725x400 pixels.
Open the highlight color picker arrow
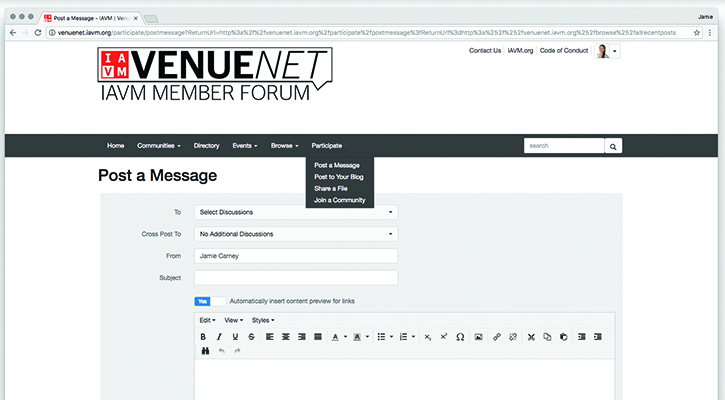tap(367, 337)
